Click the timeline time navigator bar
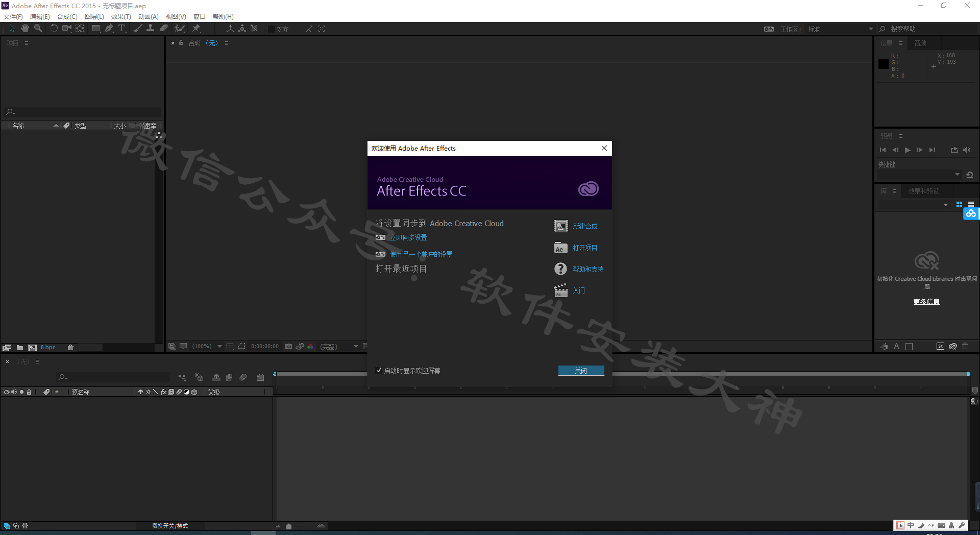The height and width of the screenshot is (535, 980). tap(621, 374)
